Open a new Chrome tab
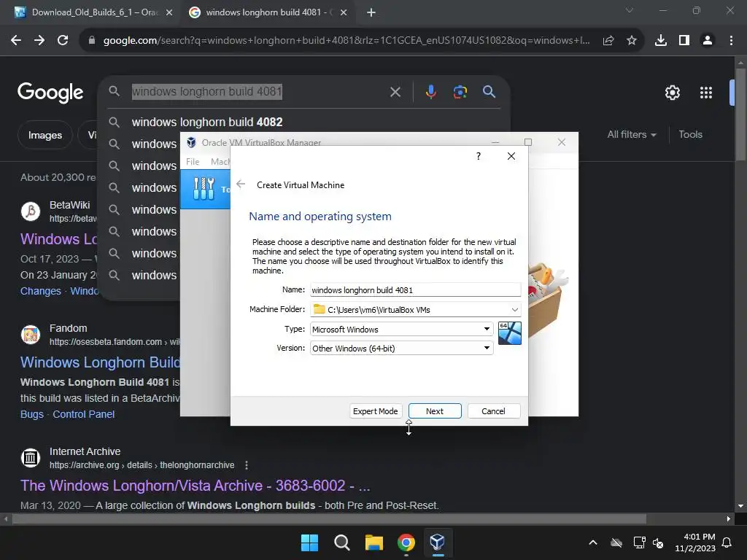Image resolution: width=747 pixels, height=560 pixels. [x=371, y=13]
